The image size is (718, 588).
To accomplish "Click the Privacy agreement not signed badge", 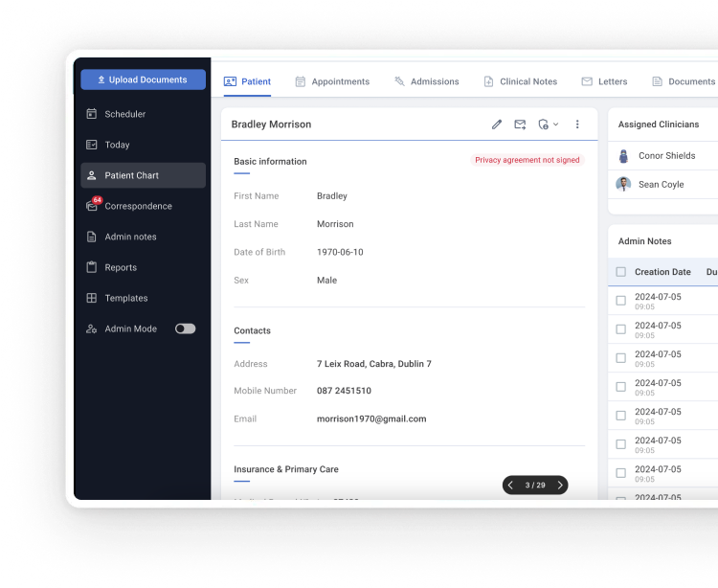I will point(527,160).
